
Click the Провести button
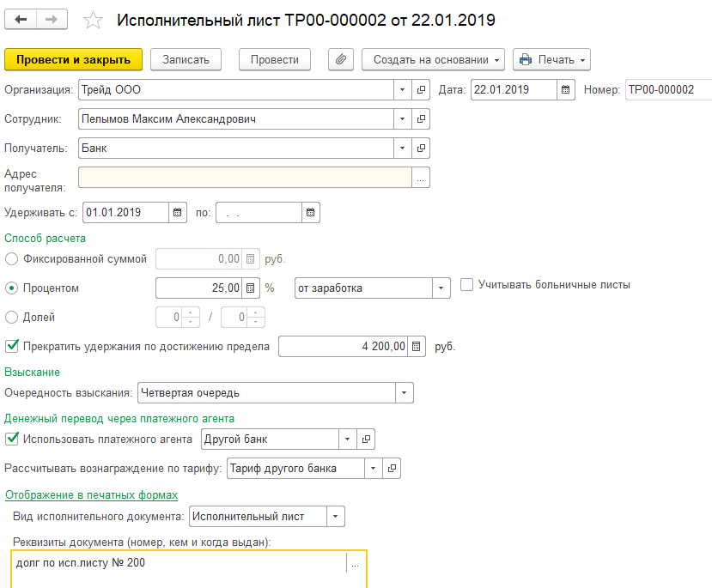(x=275, y=59)
